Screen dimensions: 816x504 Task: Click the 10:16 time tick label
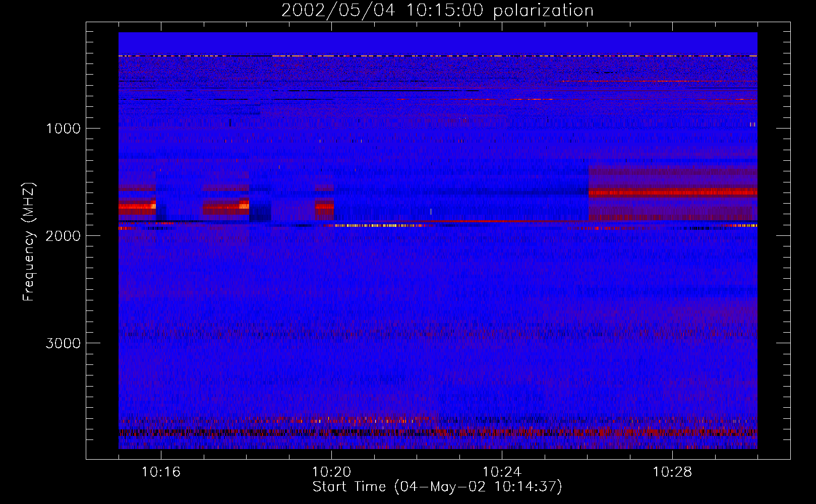pyautogui.click(x=161, y=472)
